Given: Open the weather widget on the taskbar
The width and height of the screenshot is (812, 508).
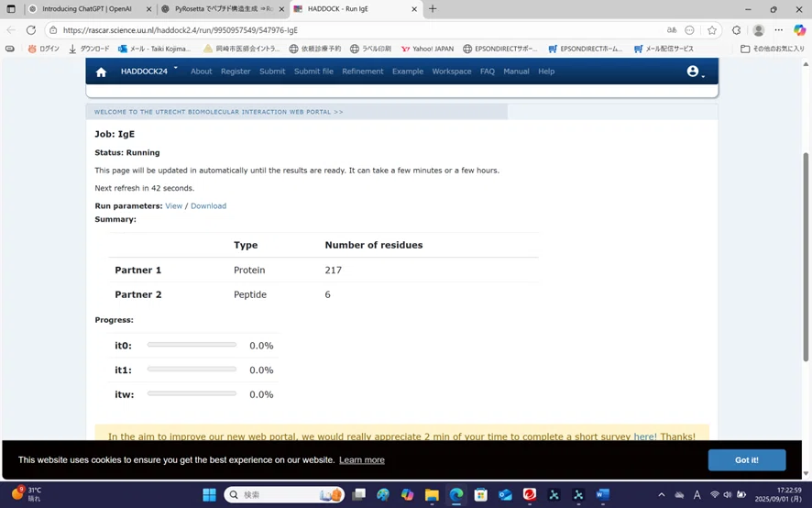Looking at the screenshot, I should pyautogui.click(x=27, y=494).
